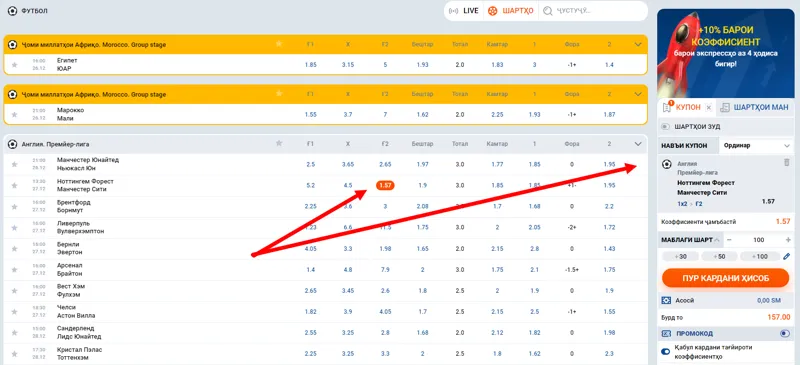This screenshot has height=365, width=800.
Task: Pick draw odds 3.7 for Марокко–Мали
Action: click(347, 114)
